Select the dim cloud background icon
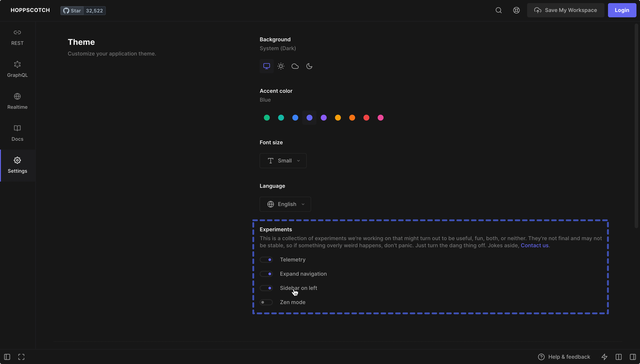This screenshot has height=364, width=640. point(295,66)
